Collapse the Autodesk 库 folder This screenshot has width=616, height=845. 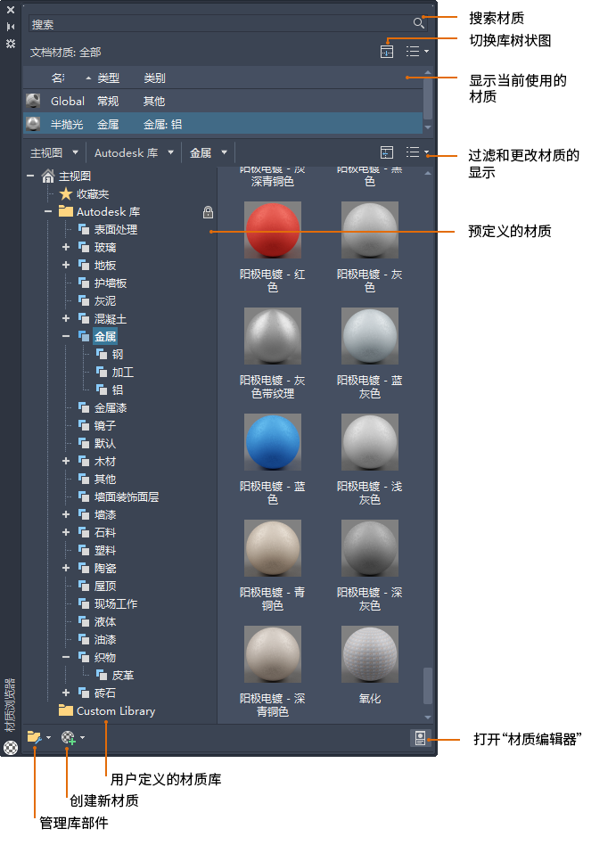pyautogui.click(x=48, y=212)
